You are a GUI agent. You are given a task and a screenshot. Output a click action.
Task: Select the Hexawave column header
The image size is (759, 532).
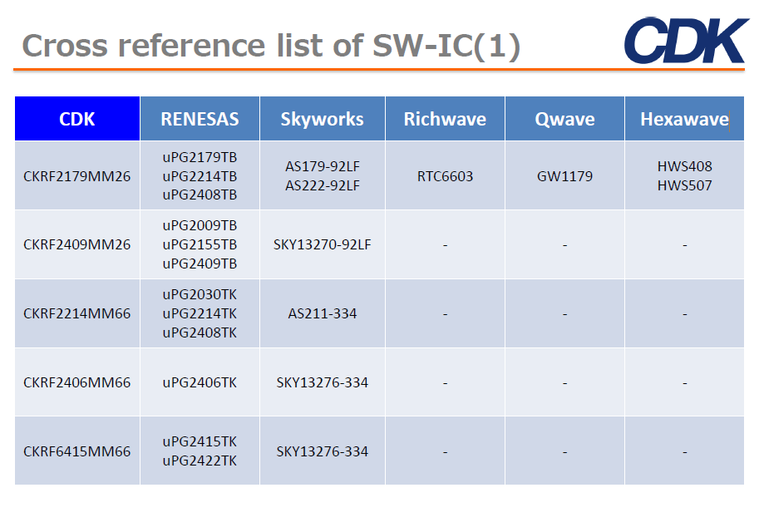coord(684,119)
